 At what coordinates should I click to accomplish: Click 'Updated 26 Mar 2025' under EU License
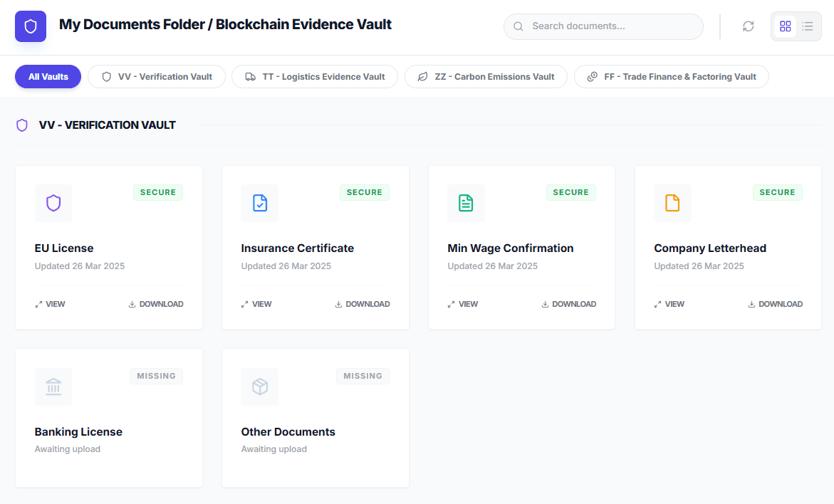click(x=80, y=266)
